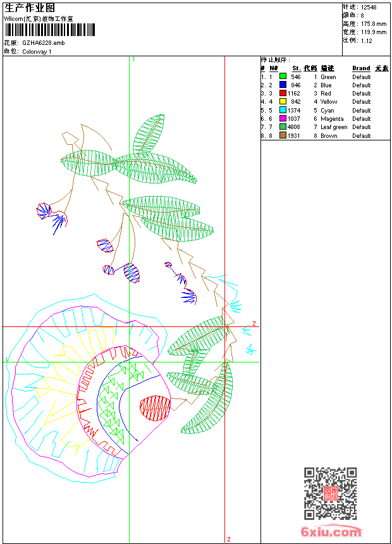Click the stitch count value 12548

[369, 8]
